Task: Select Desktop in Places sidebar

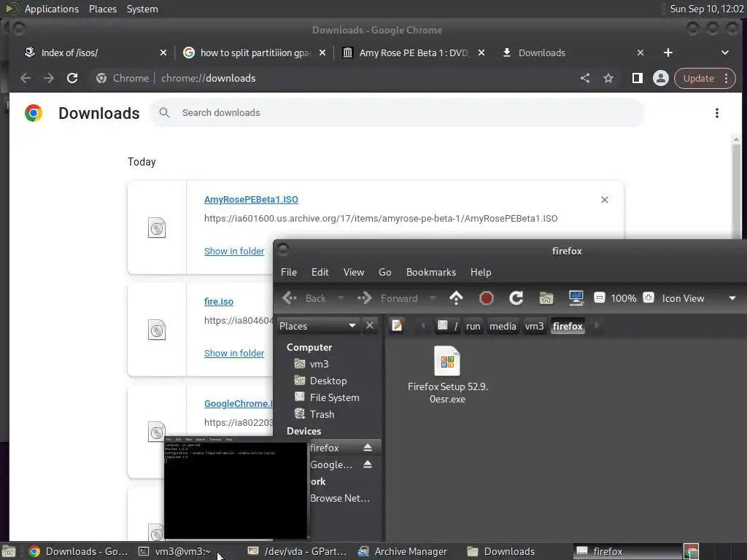Action: click(330, 381)
